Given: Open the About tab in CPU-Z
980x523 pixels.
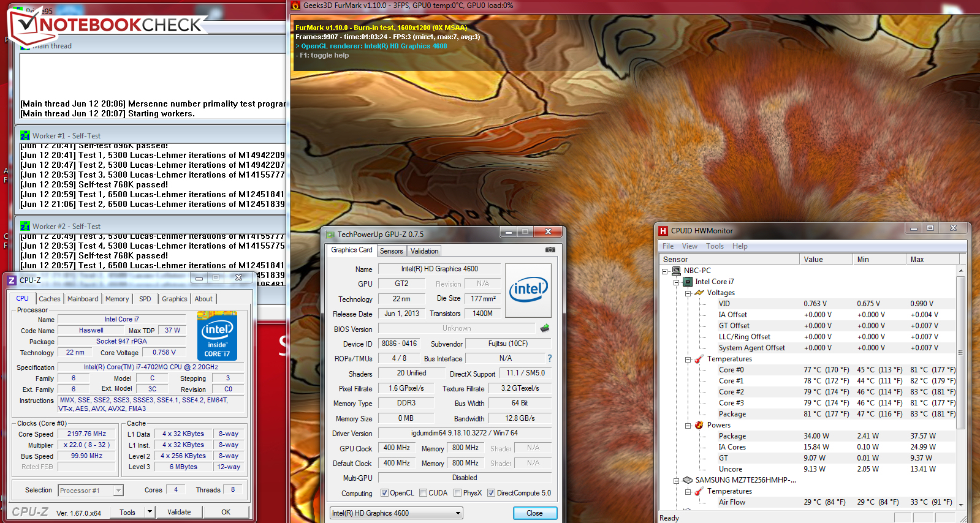Looking at the screenshot, I should (x=204, y=299).
